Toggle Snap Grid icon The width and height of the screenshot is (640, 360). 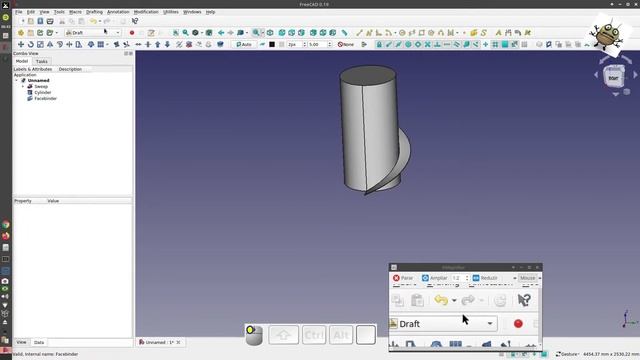[x=495, y=44]
